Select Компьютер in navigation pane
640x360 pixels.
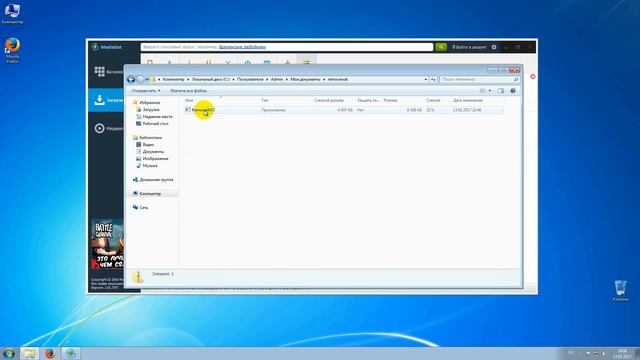pyautogui.click(x=147, y=193)
